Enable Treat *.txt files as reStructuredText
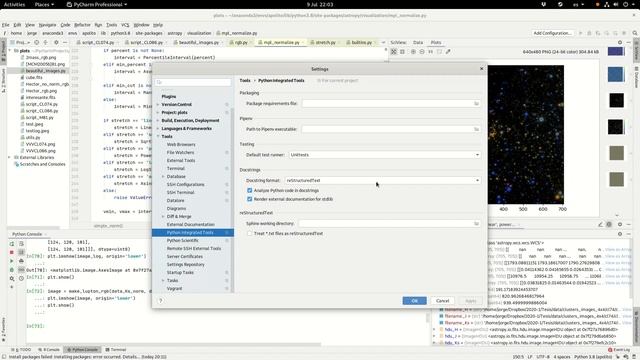The width and height of the screenshot is (640, 360). 250,233
